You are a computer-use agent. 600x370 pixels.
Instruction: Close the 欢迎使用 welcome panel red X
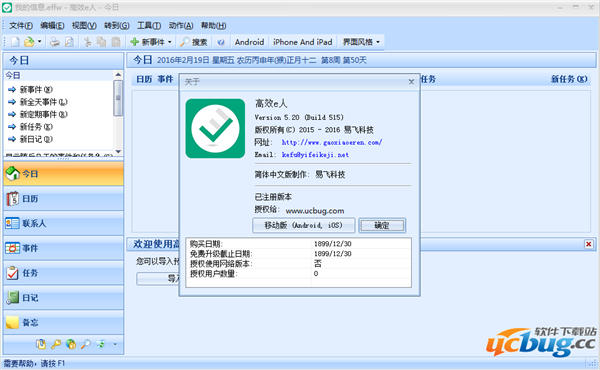(x=589, y=244)
